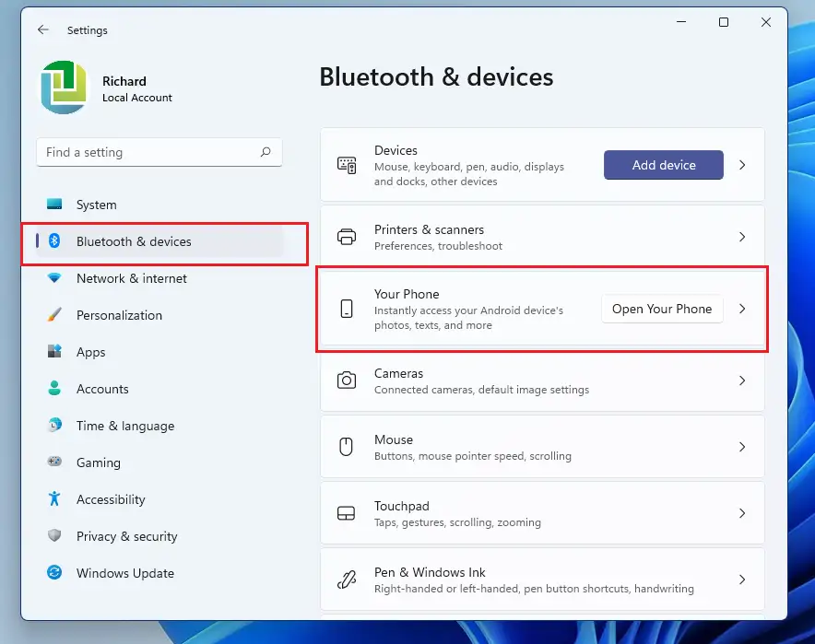Image resolution: width=815 pixels, height=644 pixels.
Task: Go to Accessibility settings
Action: pos(159,499)
